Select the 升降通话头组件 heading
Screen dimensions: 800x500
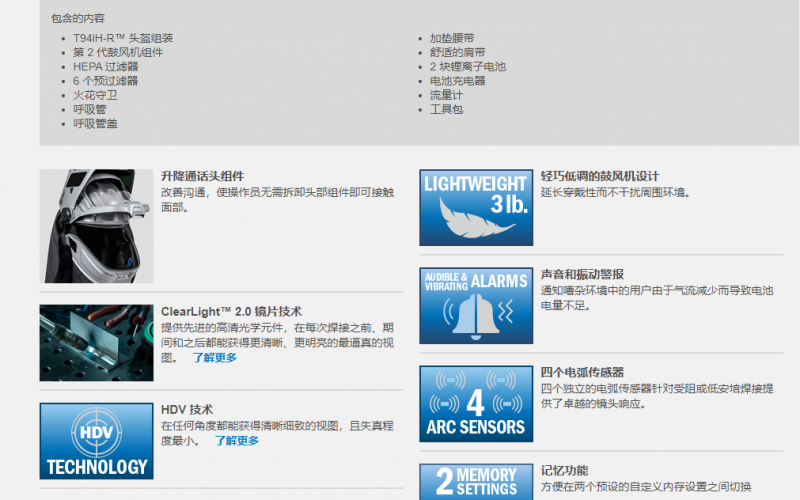coord(203,176)
